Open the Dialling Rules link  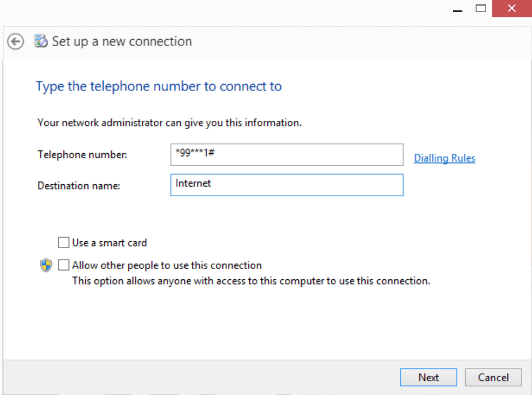pyautogui.click(x=444, y=158)
